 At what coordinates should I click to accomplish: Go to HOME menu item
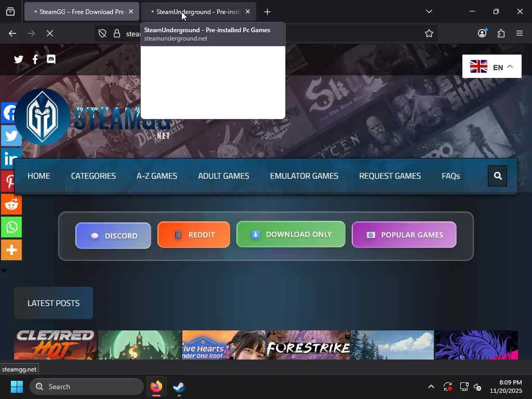tap(38, 176)
